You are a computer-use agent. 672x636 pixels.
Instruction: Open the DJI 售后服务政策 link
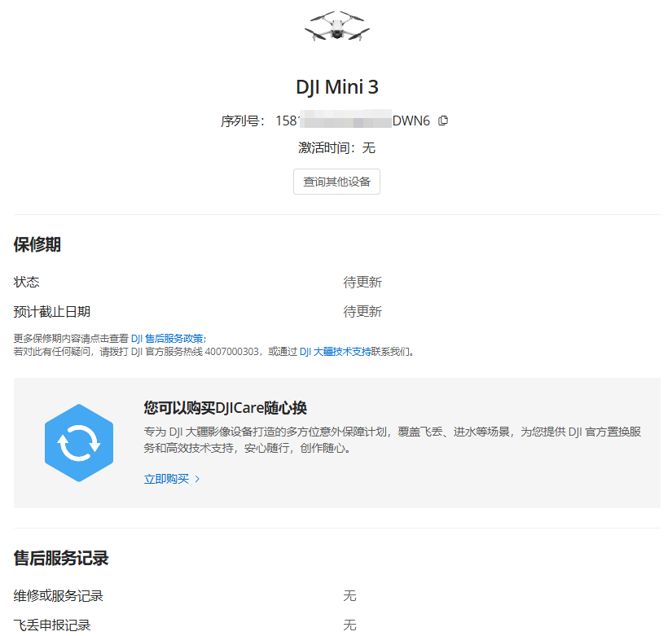coord(167,339)
